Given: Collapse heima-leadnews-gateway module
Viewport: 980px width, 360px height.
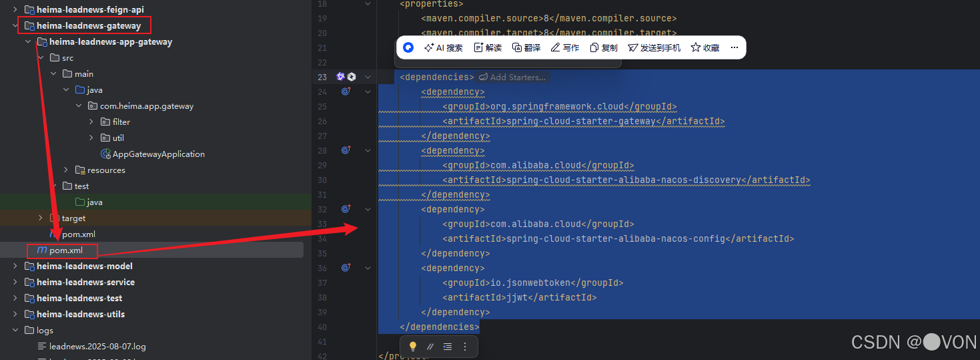Looking at the screenshot, I should [x=16, y=26].
